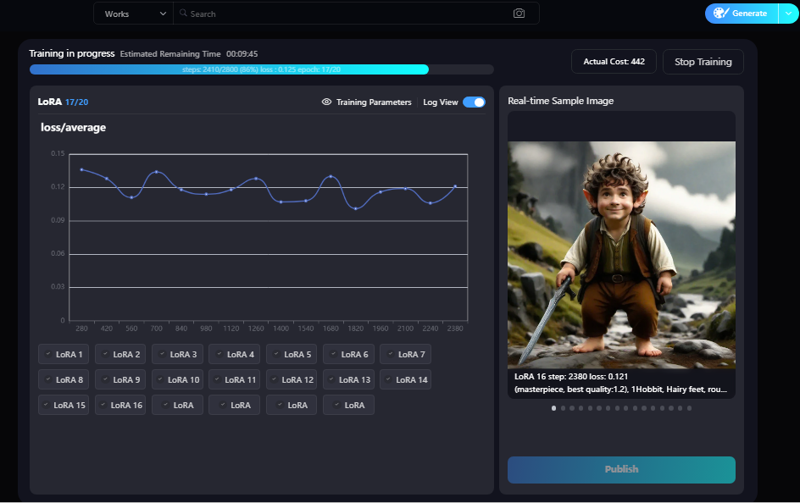Viewport: 800px width, 503px height.
Task: Select the LoRA 5 checkpoint
Action: click(x=292, y=354)
